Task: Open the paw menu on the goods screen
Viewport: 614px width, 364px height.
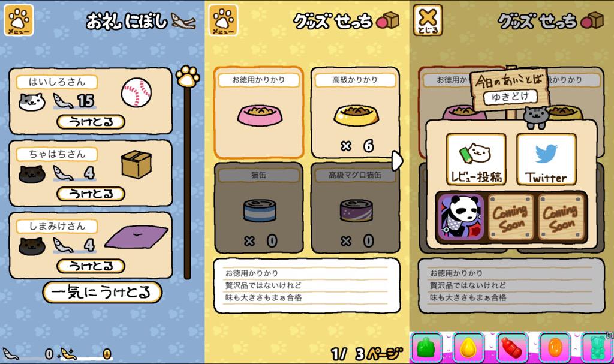Action: [223, 20]
